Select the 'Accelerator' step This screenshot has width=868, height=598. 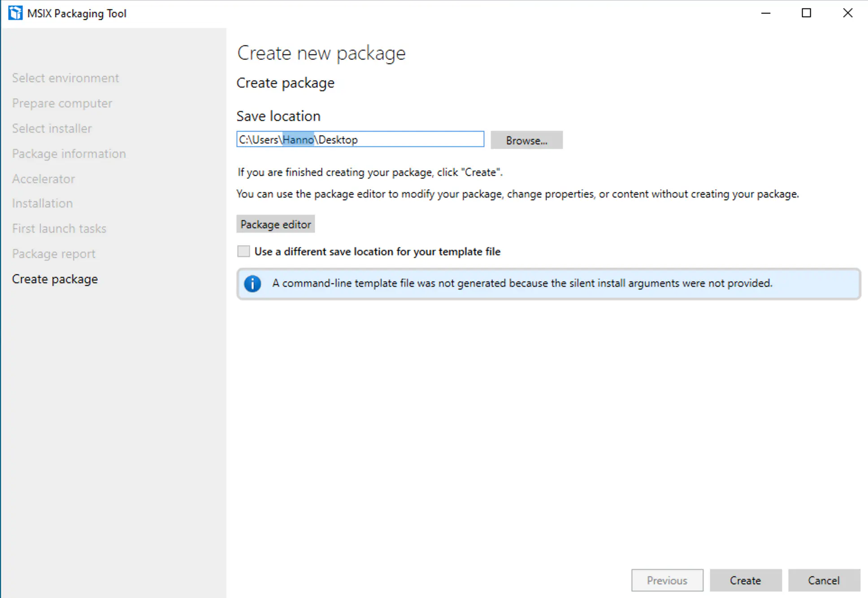(x=43, y=178)
